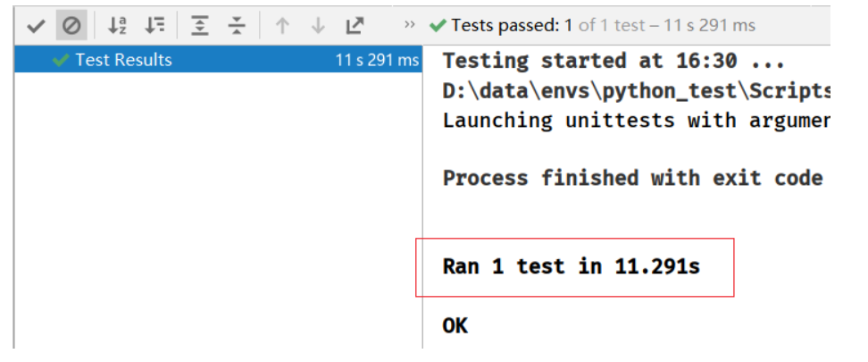Toggle the Show Passed checkmark filter
Image resolution: width=868 pixels, height=362 pixels.
coord(36,26)
